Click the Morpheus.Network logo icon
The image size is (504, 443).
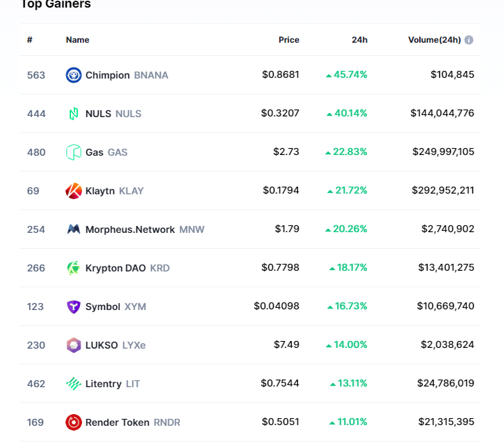(x=74, y=229)
